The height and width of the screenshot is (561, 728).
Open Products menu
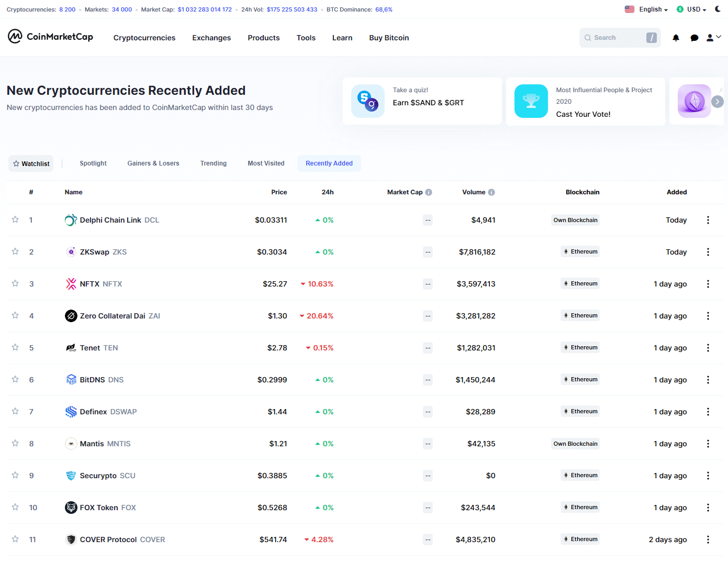264,38
